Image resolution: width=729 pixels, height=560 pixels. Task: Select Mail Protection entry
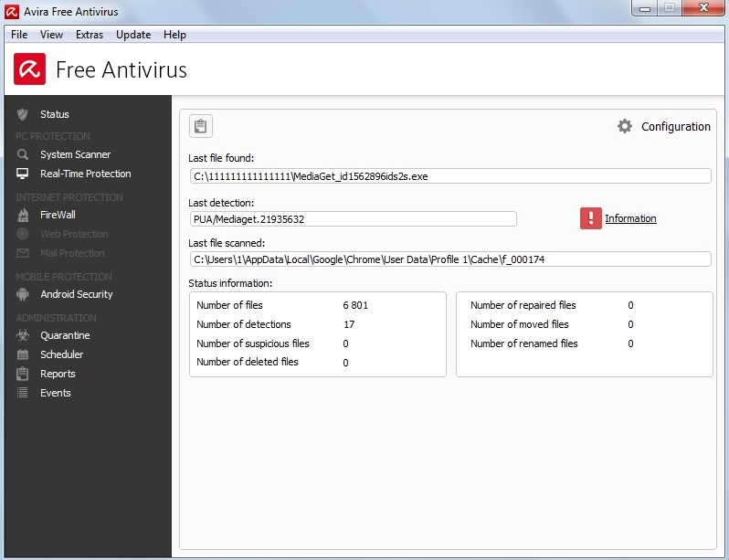coord(72,253)
